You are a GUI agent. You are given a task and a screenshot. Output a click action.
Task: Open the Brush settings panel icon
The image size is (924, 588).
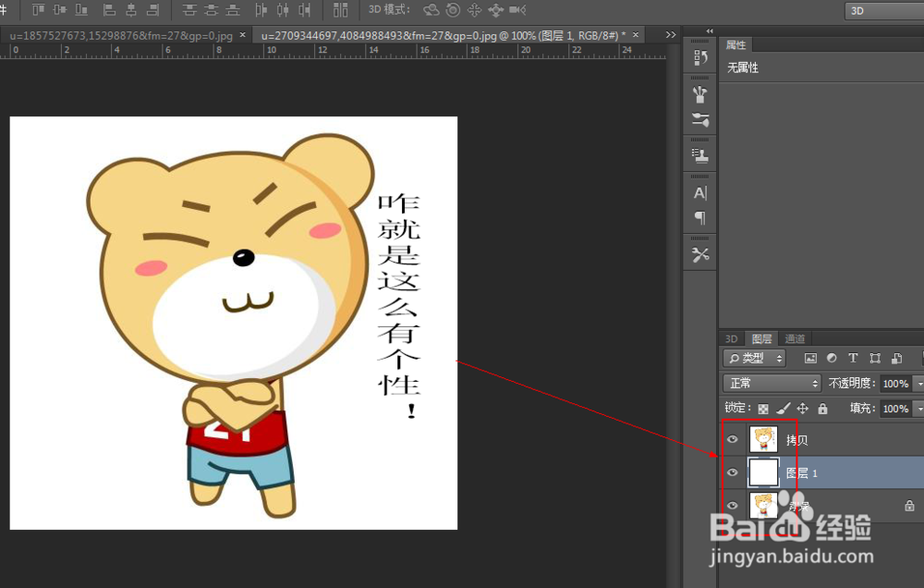[700, 119]
